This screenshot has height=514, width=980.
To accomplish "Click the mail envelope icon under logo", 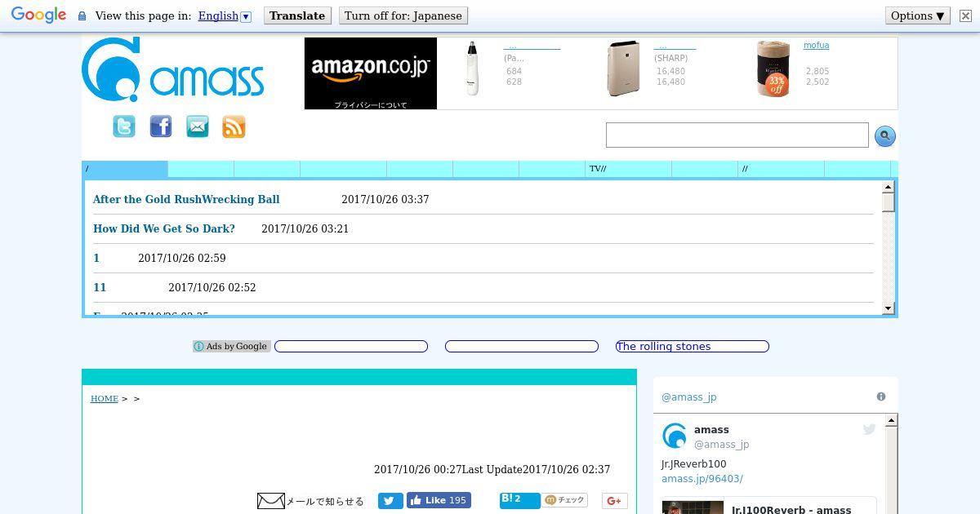I will pyautogui.click(x=198, y=126).
